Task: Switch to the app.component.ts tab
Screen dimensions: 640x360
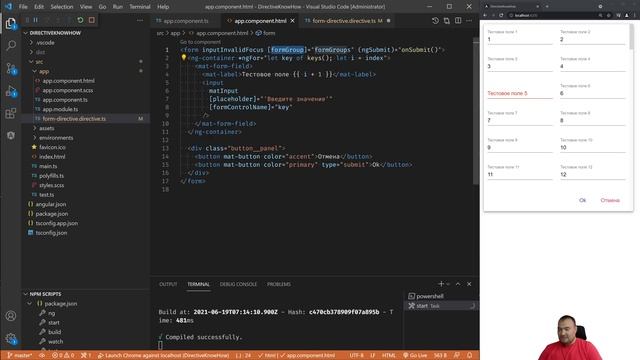Action: (186, 21)
